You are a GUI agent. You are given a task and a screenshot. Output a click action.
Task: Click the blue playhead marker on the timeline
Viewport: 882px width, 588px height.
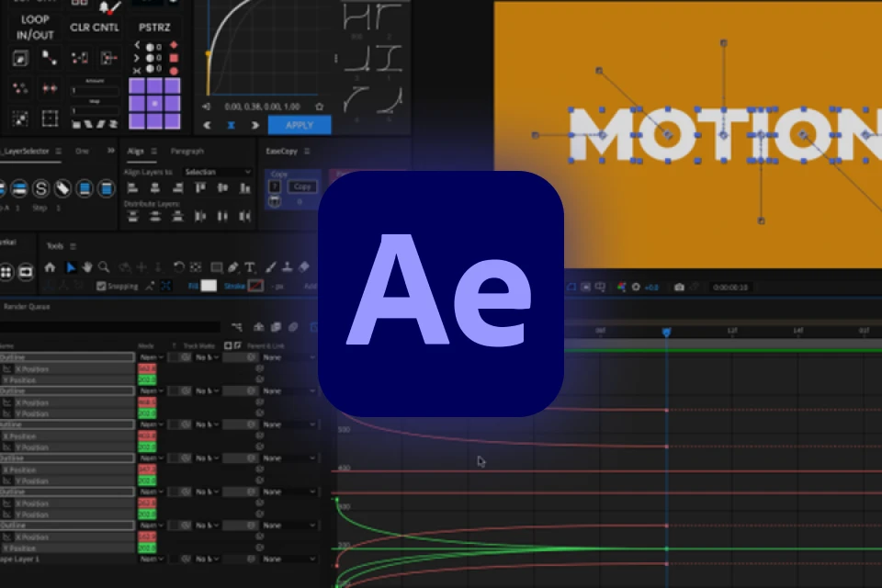tap(667, 332)
